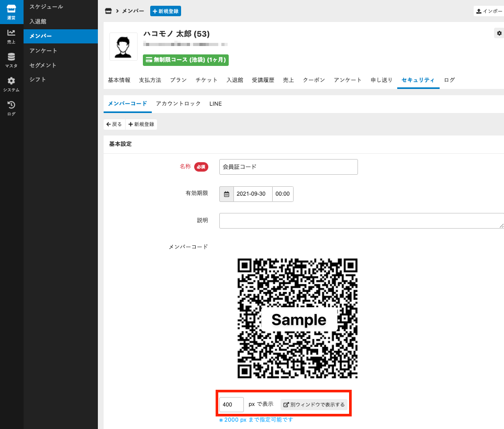Viewport: 504px width, 429px height.
Task: Click the メンバー breadcrumb link
Action: (133, 11)
